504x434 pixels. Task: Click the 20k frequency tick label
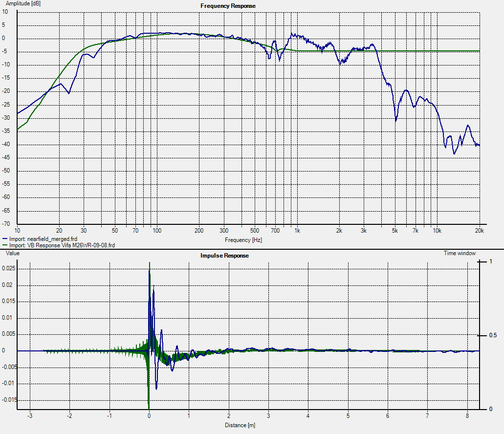pos(479,231)
